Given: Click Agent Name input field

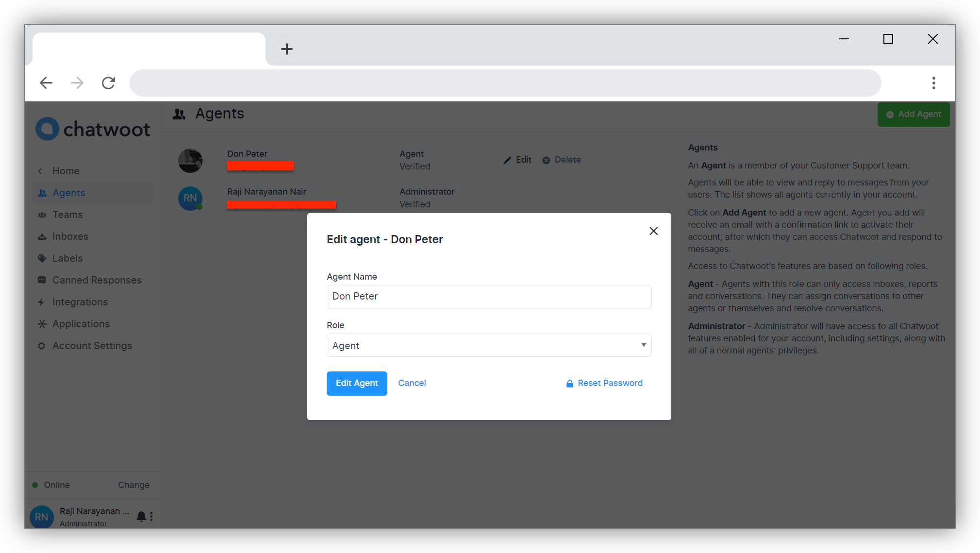Looking at the screenshot, I should point(489,296).
